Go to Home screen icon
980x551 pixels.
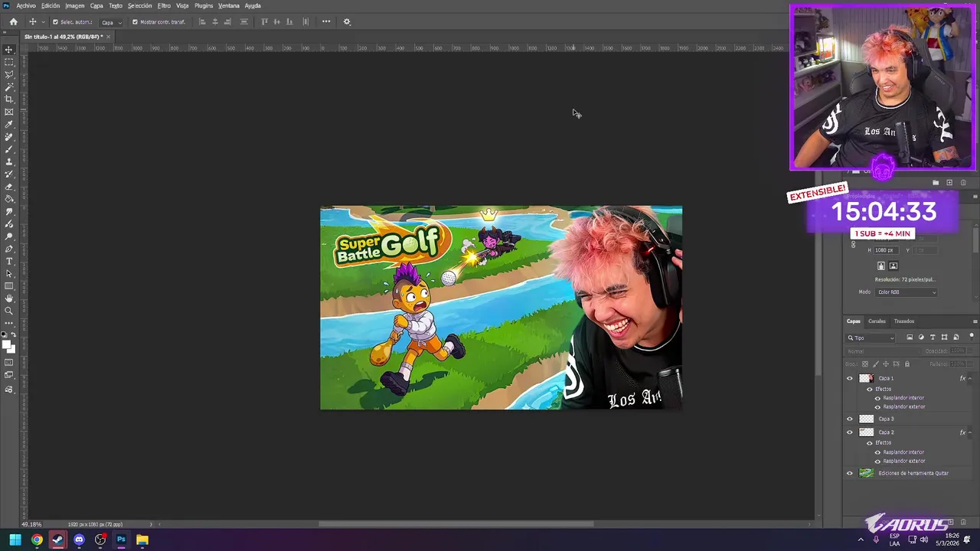click(13, 21)
